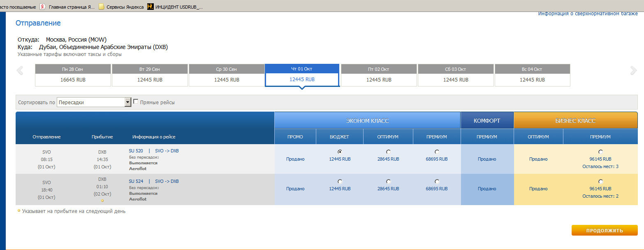Open flight SU 524 details link
Screen dimensions: 644x250
136,181
